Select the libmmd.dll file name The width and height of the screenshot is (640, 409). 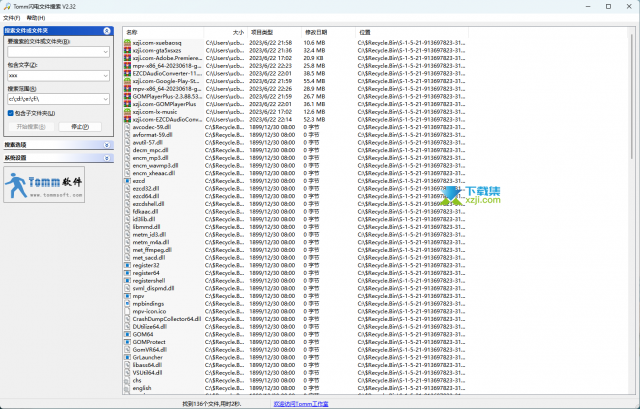(x=146, y=227)
